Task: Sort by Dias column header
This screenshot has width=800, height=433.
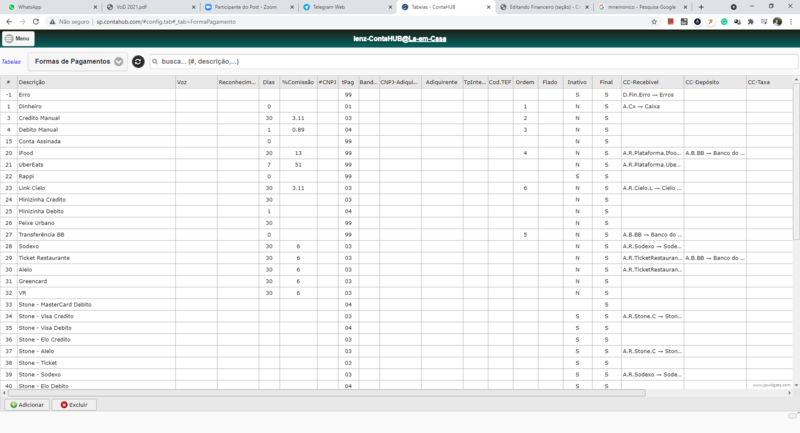Action: coord(269,82)
